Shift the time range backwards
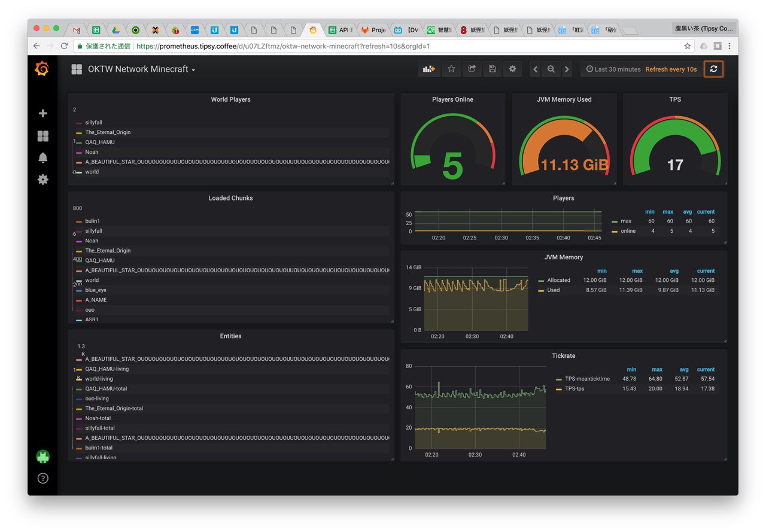Viewport: 766px width, 532px height. point(536,69)
